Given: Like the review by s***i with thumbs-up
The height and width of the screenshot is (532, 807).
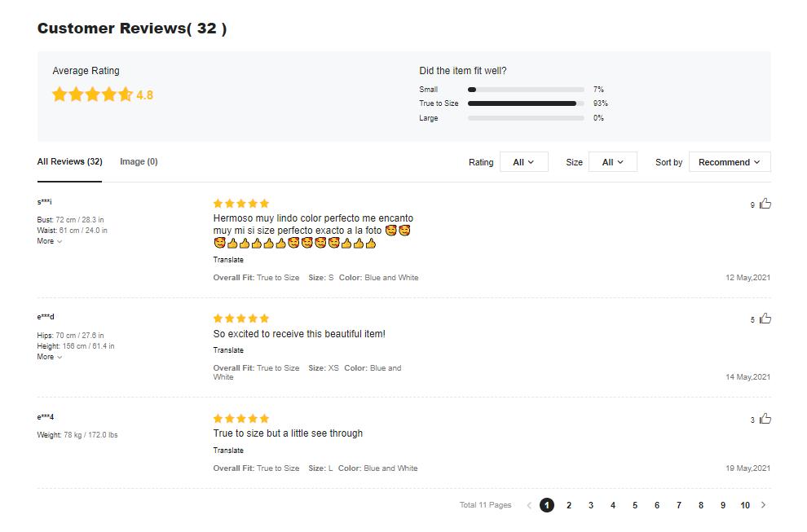Looking at the screenshot, I should click(765, 204).
